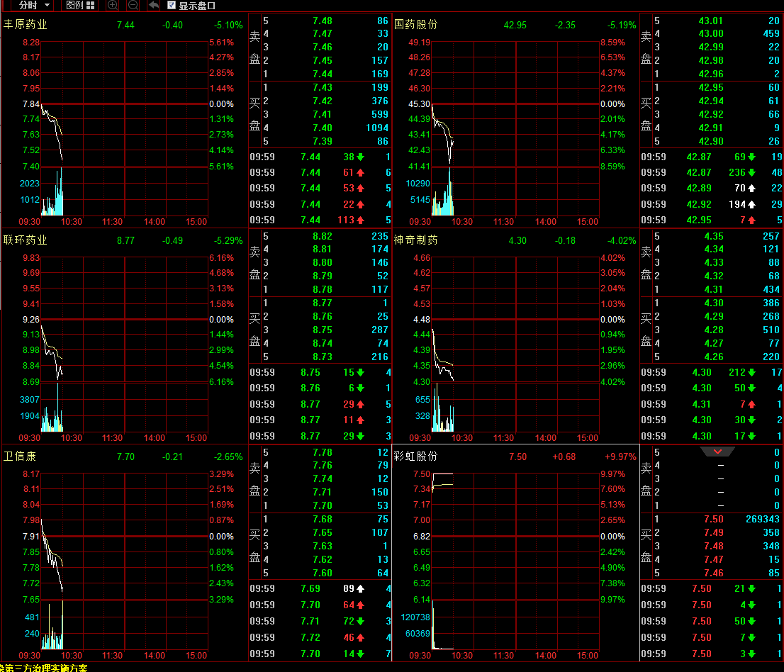This screenshot has height=672, width=784.
Task: Click 卫信康 buy-2 price 7.65
Action: (x=323, y=532)
